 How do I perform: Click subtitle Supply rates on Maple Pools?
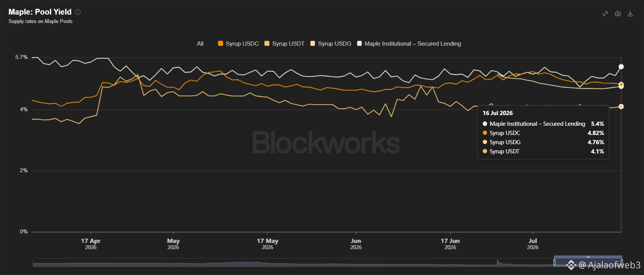[41, 21]
